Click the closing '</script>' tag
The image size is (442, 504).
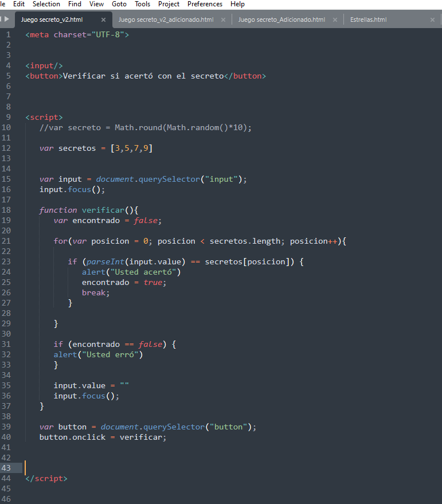tap(46, 479)
